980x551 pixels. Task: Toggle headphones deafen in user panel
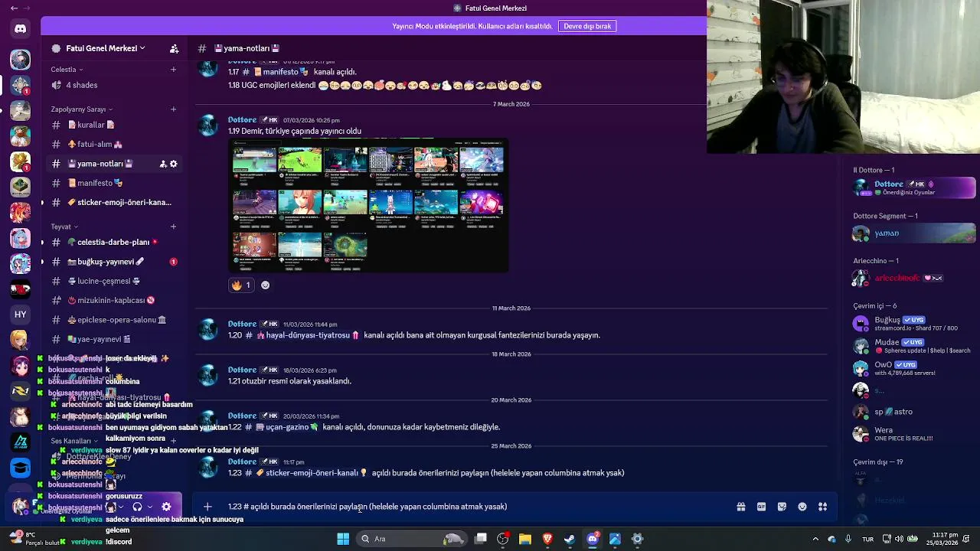(x=137, y=507)
